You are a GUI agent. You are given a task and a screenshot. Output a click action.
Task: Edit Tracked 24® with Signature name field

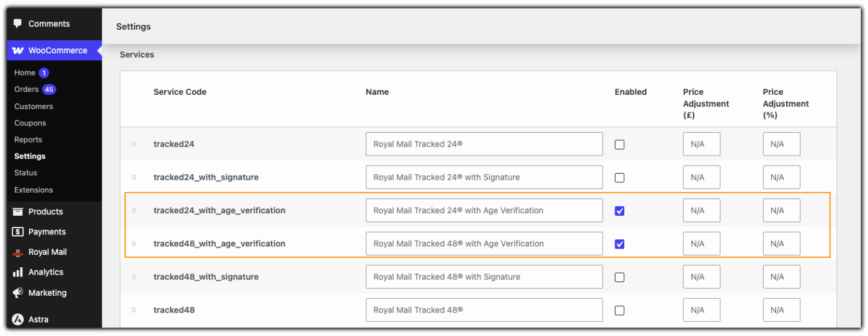484,177
